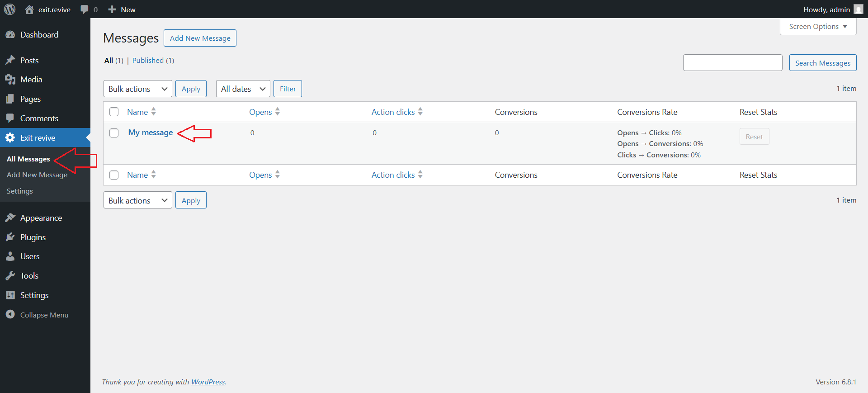
Task: Open the site home icon exit.revive
Action: click(30, 9)
